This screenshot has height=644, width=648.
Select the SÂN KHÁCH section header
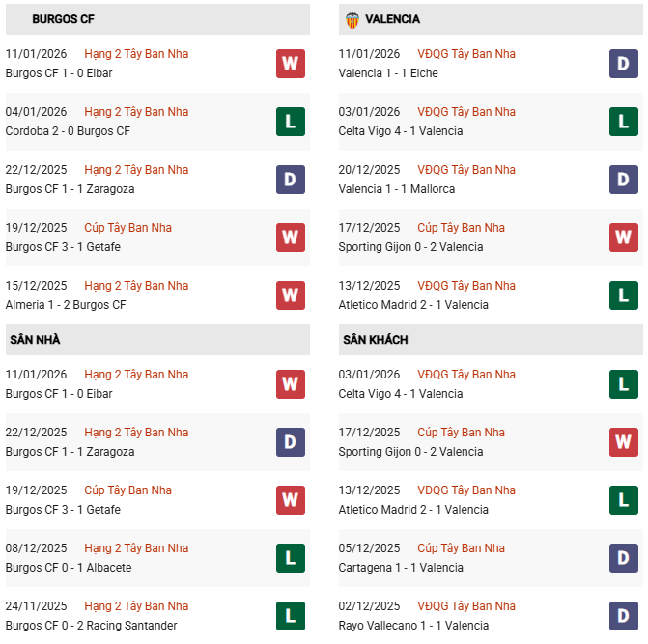click(375, 340)
